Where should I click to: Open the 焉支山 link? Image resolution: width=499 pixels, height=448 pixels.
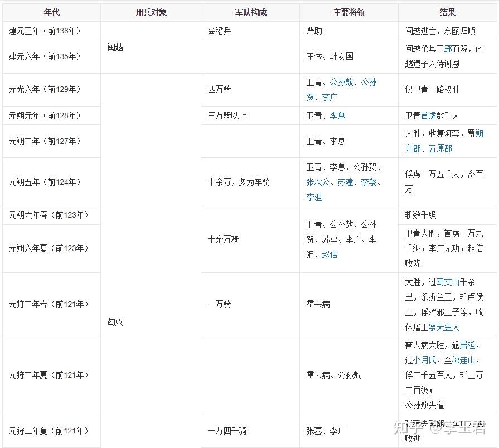[x=448, y=282]
